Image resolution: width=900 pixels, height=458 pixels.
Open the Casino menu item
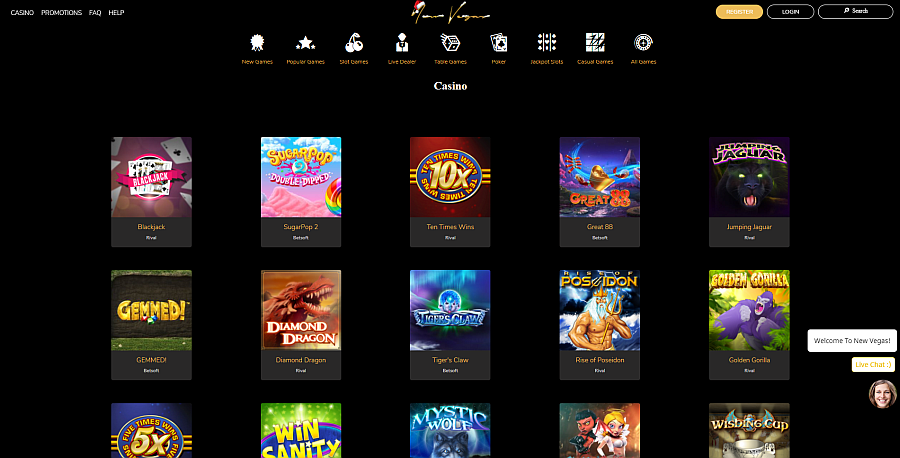click(x=22, y=13)
